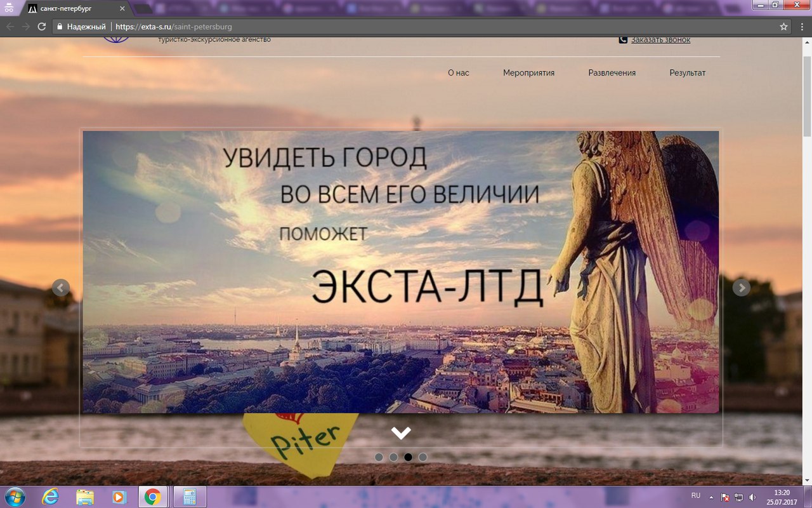Show hidden tray icons with the arrow
The image size is (812, 508).
711,497
